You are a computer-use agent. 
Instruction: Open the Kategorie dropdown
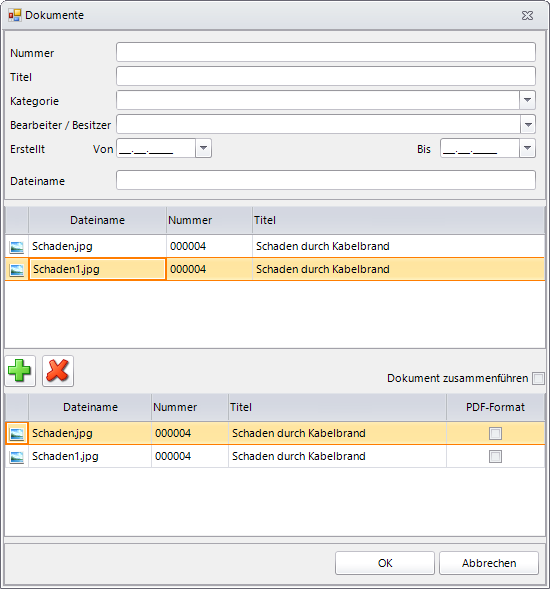click(x=527, y=100)
